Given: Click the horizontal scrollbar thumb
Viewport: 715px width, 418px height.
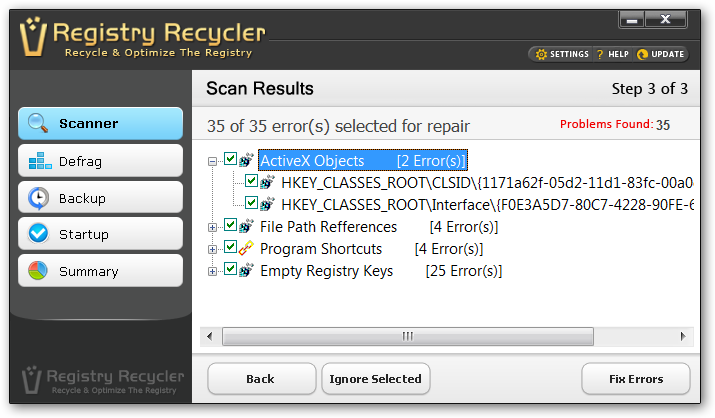Looking at the screenshot, I should pos(408,336).
